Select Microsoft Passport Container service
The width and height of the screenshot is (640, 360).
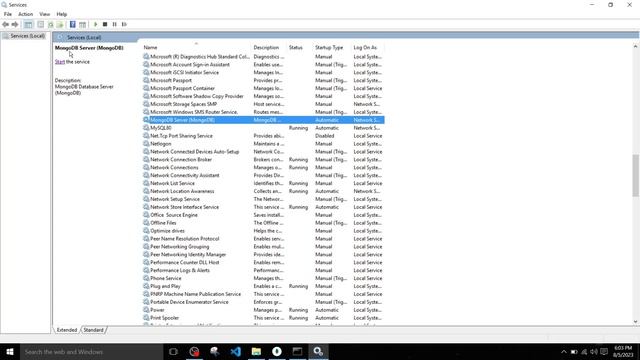click(x=182, y=88)
